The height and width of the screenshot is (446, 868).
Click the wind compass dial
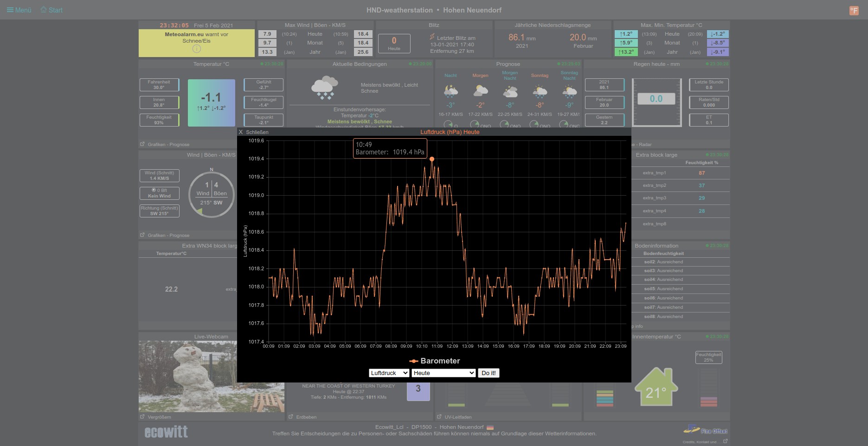212,195
